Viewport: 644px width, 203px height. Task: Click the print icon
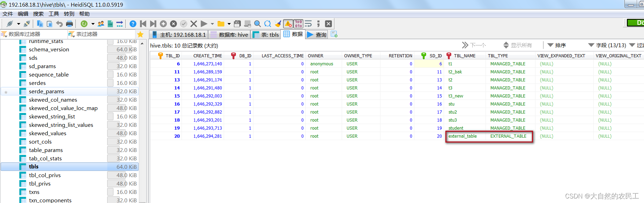(69, 24)
